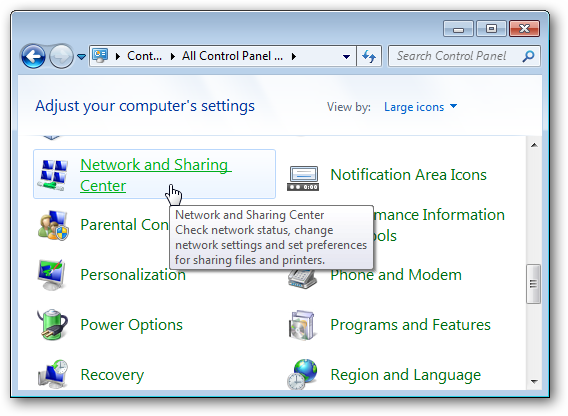Open the Personalization link
The width and height of the screenshot is (568, 416).
133,275
